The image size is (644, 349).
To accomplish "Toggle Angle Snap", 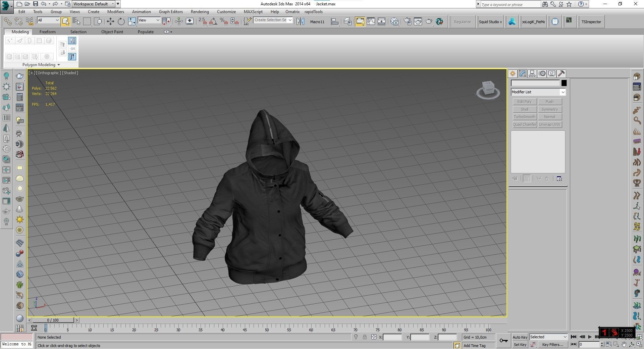I will point(213,21).
